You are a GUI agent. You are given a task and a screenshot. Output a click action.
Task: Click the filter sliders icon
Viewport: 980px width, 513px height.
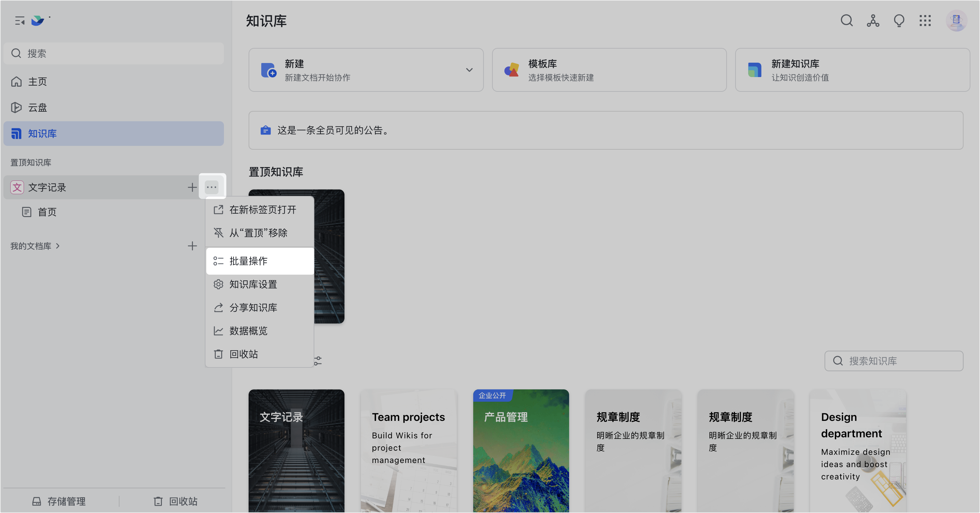click(x=318, y=361)
